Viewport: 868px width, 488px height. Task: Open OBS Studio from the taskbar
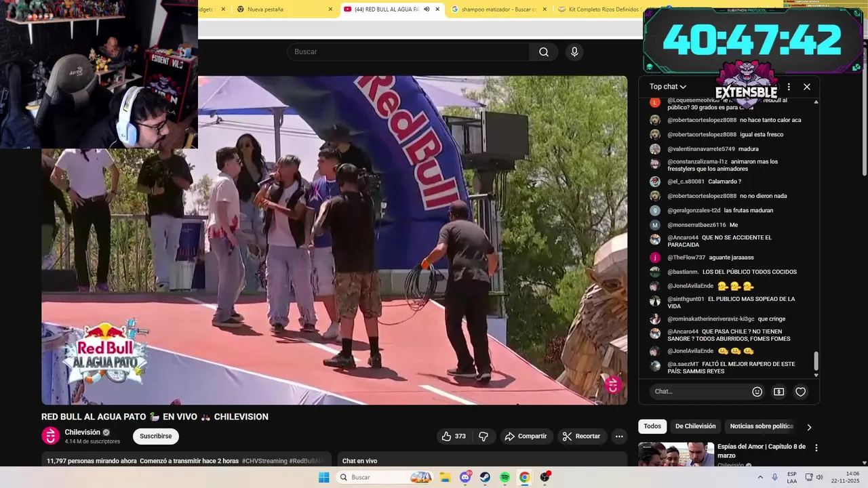(545, 477)
